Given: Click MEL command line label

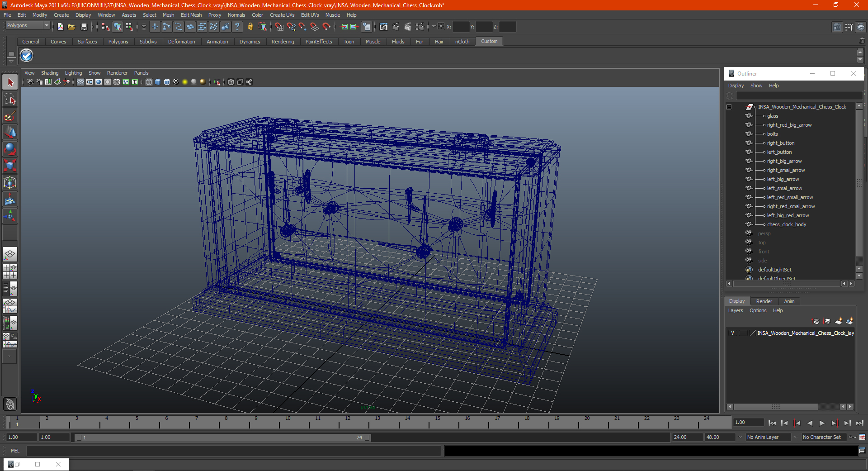Looking at the screenshot, I should coord(15,451).
